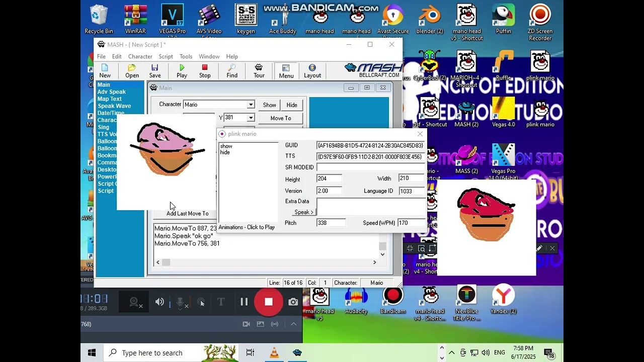
Task: Toggle the Bandicam microphone icon
Action: [181, 302]
